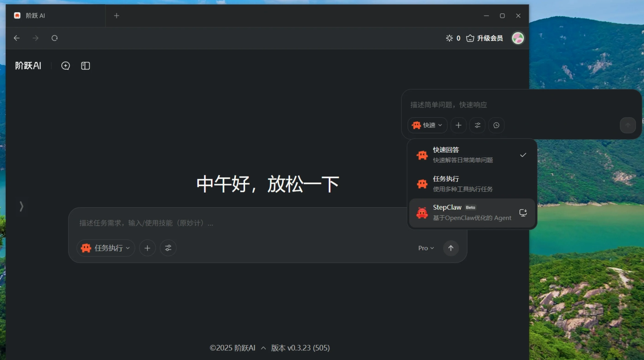Click the send arrow in quick panel
Viewport: 644px width, 360px height.
(x=628, y=125)
